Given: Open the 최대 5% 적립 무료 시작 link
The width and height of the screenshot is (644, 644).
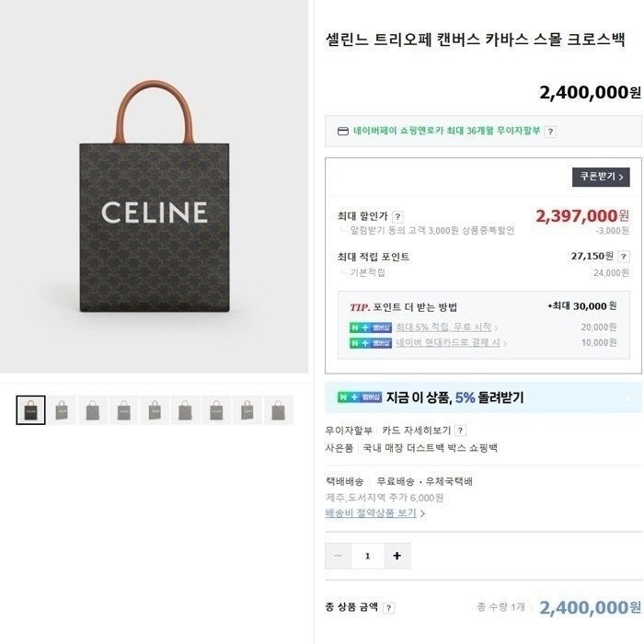Looking at the screenshot, I should 443,328.
